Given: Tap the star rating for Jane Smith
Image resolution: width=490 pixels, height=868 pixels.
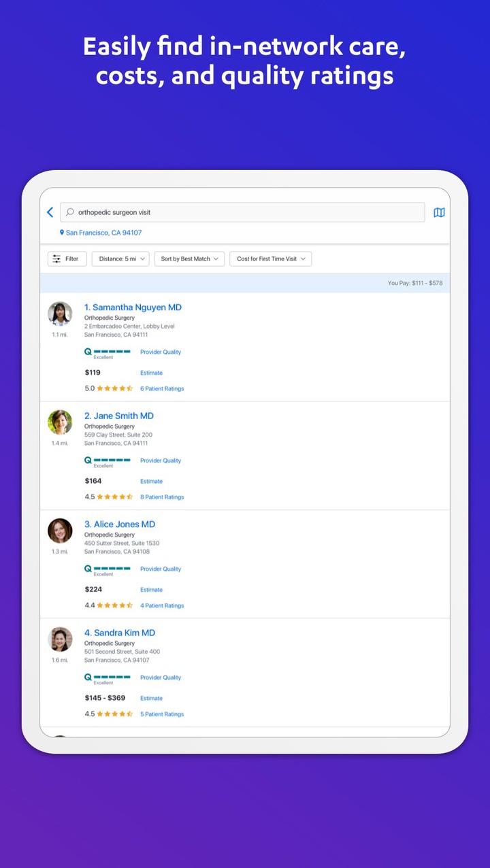Looking at the screenshot, I should (x=114, y=497).
